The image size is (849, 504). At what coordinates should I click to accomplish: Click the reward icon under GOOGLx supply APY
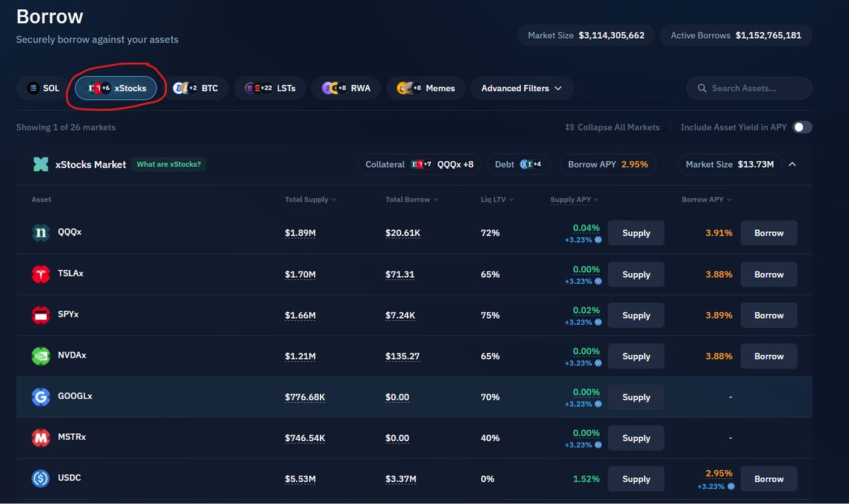click(x=598, y=404)
